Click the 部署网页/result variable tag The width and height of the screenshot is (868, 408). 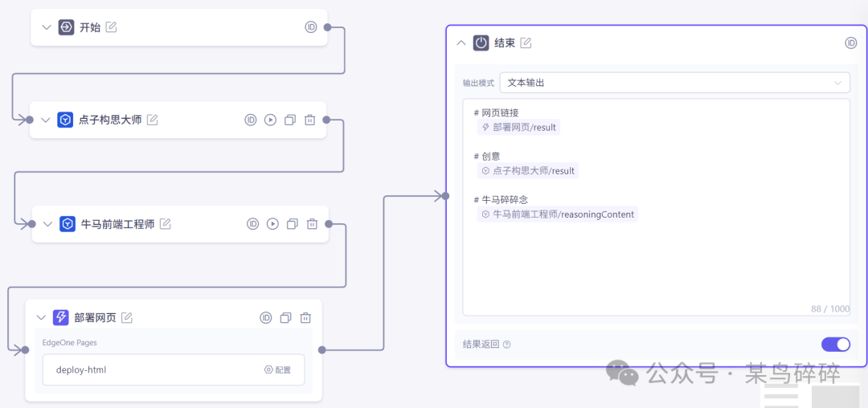click(x=518, y=127)
